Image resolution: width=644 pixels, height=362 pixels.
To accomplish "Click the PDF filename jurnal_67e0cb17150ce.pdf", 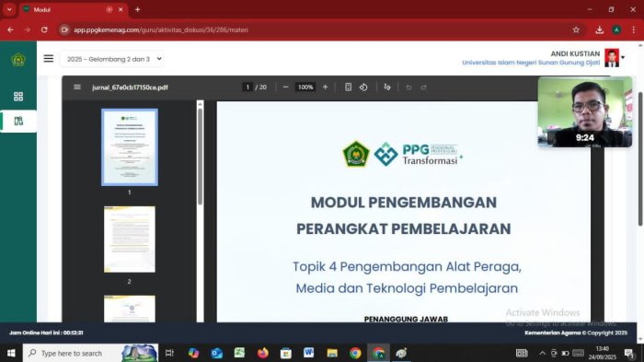I will 130,88.
